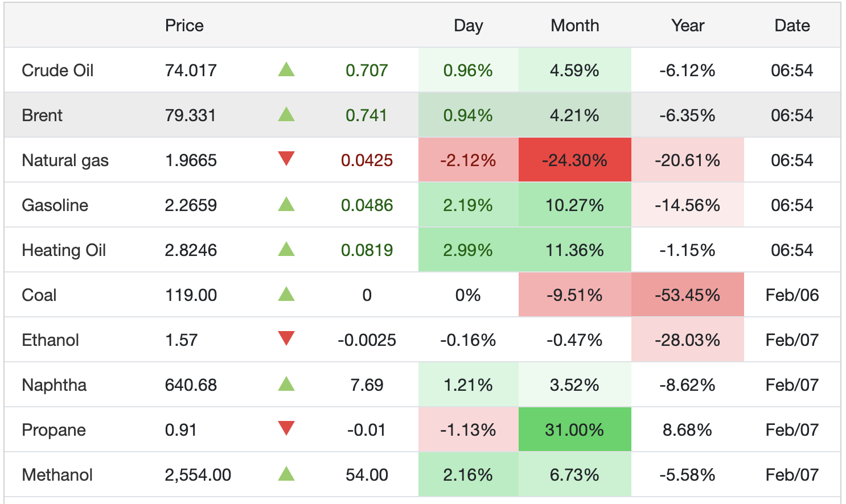Click Gasoline monthly change 10.27%
846x504 pixels.
[x=574, y=205]
